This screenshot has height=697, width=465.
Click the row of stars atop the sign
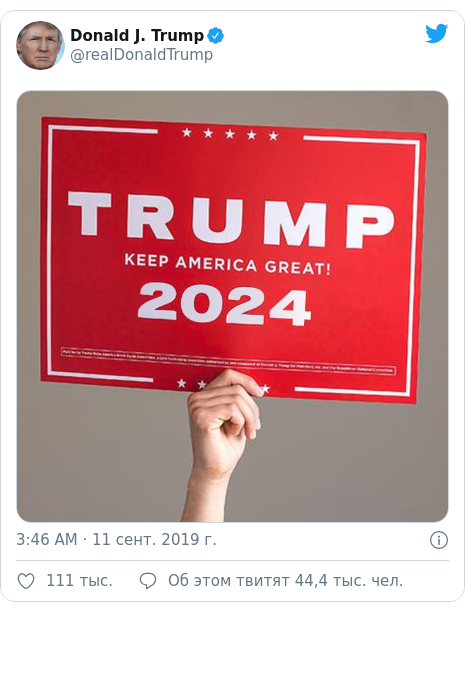[230, 134]
